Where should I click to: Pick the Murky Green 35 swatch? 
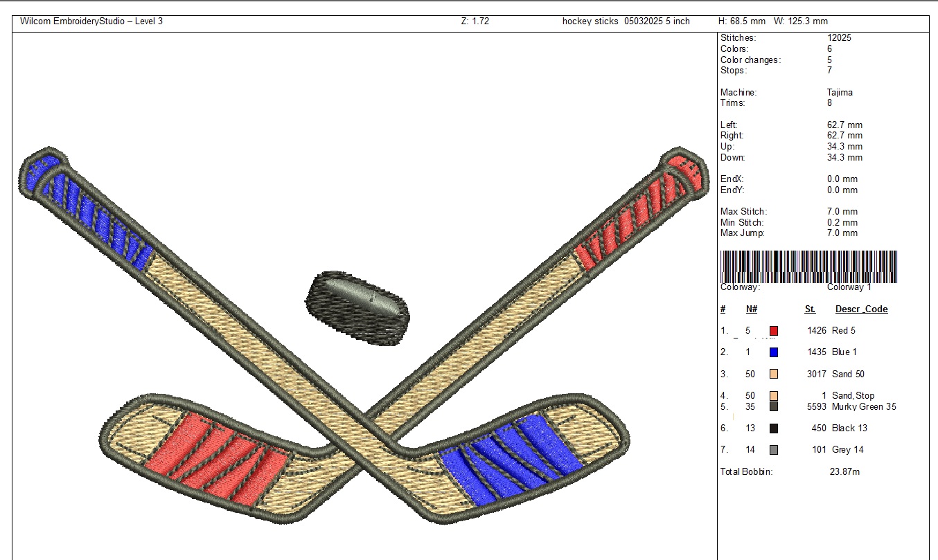pos(773,407)
